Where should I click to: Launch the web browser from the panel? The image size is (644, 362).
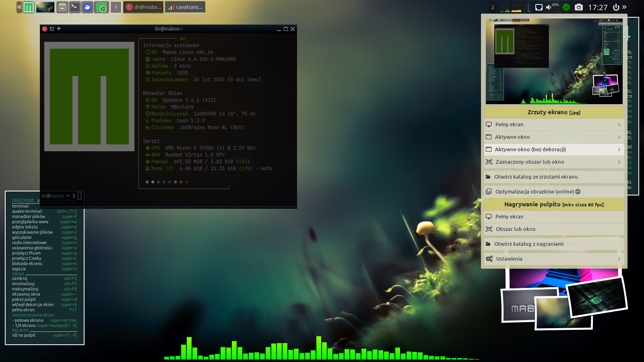point(87,7)
